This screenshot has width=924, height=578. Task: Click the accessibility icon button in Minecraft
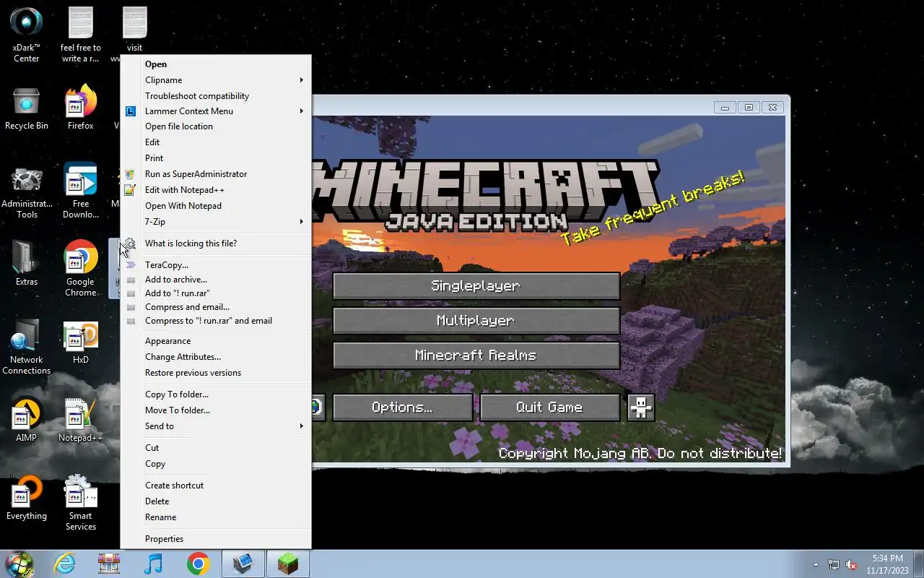pyautogui.click(x=641, y=407)
